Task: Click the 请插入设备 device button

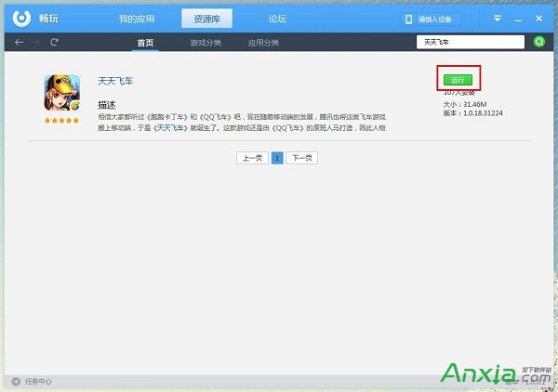Action: 431,20
